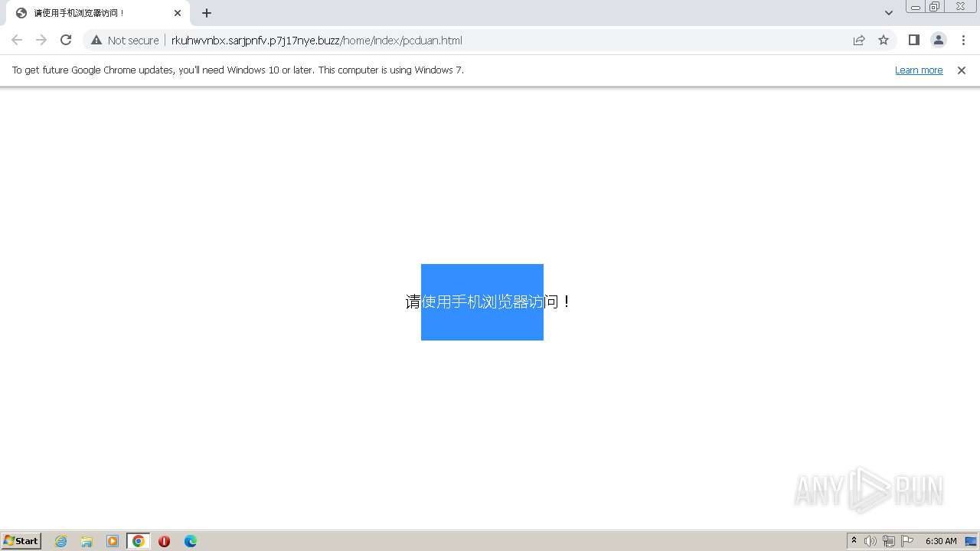The height and width of the screenshot is (551, 980).
Task: Reload the page with the refresh icon
Action: [66, 40]
